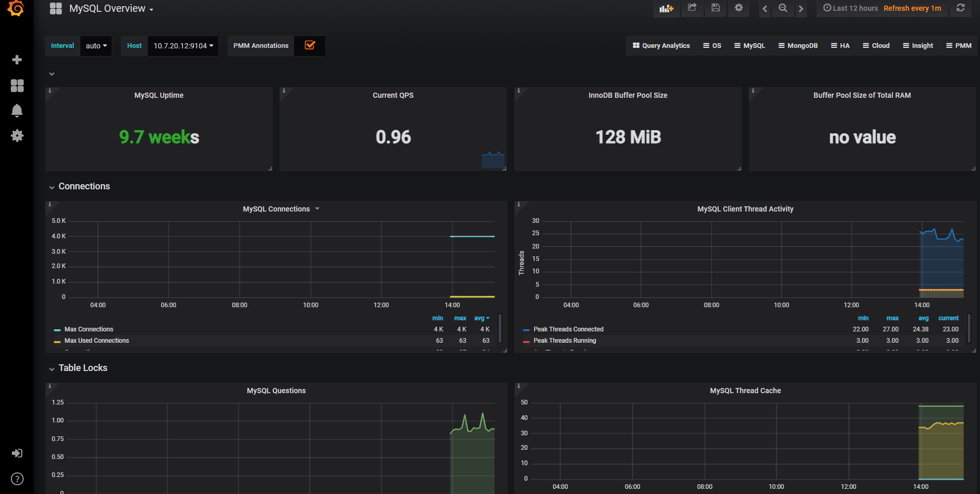
Task: Click info icon on MySQL Client Thread Activity panel
Action: click(519, 204)
